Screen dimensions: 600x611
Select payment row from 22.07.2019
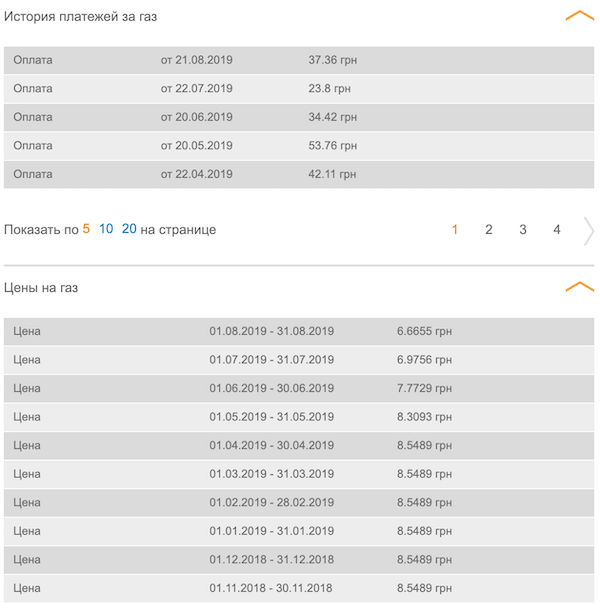[299, 88]
